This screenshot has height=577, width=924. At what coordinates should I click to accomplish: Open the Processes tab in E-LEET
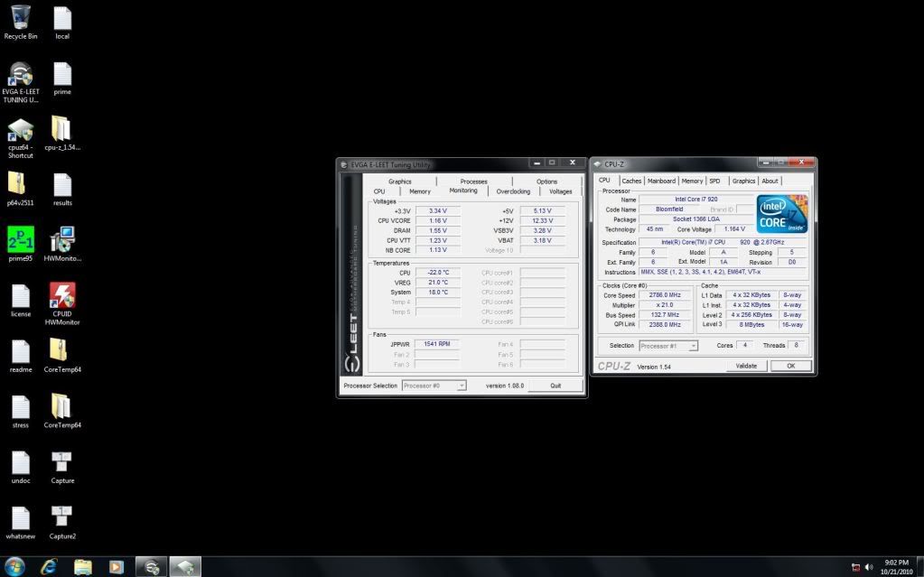(x=474, y=181)
